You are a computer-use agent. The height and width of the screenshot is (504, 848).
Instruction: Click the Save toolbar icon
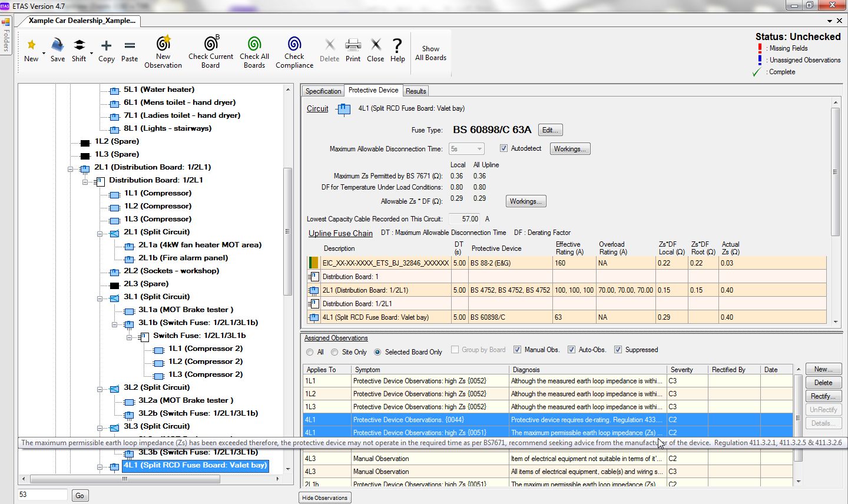[57, 45]
